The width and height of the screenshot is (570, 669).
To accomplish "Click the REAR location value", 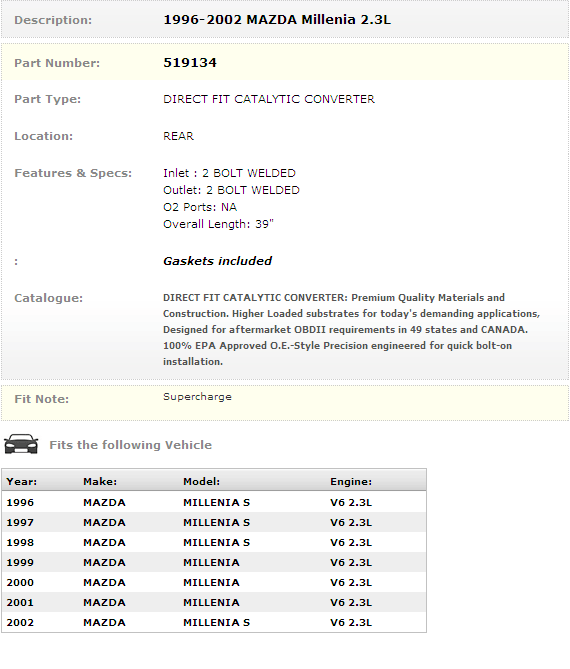I will (178, 136).
